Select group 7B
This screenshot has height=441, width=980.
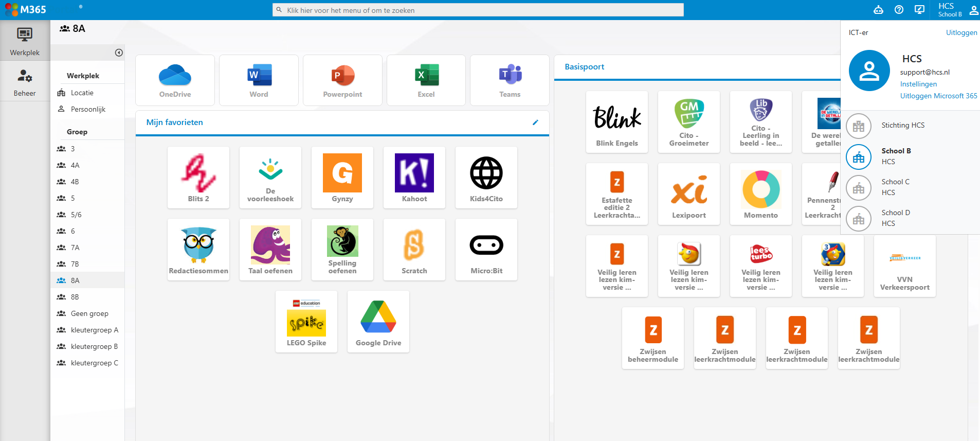tap(87, 264)
